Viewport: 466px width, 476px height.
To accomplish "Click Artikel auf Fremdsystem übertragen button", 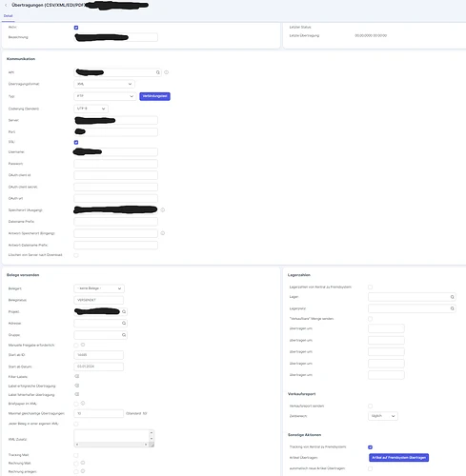I will click(398, 458).
